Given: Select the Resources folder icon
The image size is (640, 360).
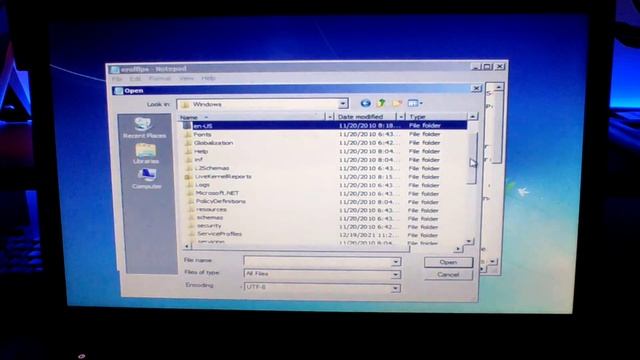Looking at the screenshot, I should coord(191,209).
